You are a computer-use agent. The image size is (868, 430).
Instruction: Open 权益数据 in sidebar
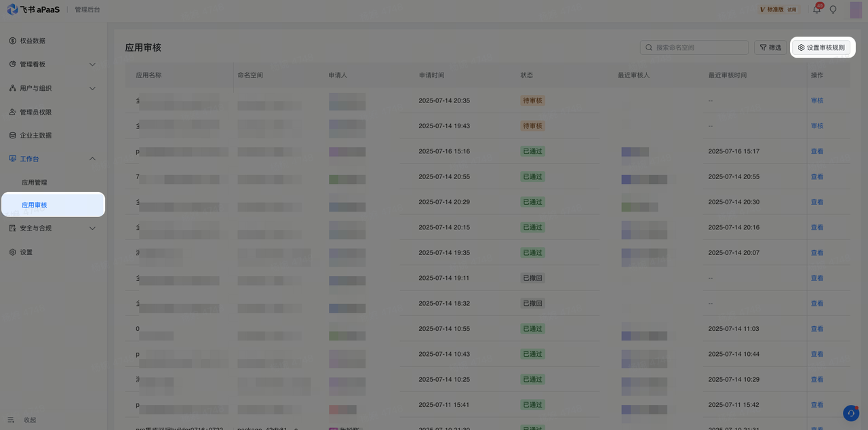click(x=33, y=41)
